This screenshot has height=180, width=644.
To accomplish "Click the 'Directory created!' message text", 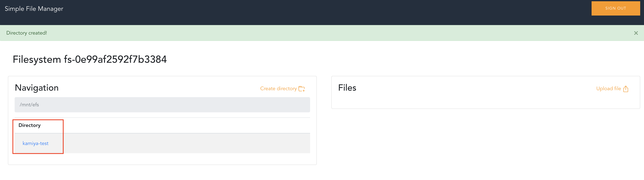I will click(27, 33).
